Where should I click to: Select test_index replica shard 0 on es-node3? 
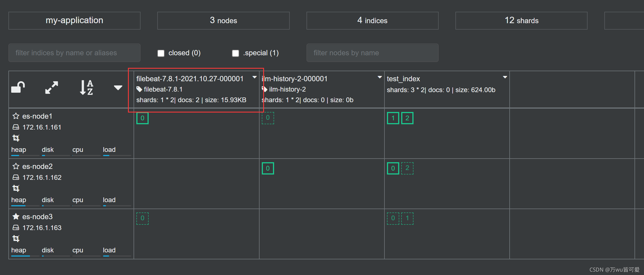(393, 219)
